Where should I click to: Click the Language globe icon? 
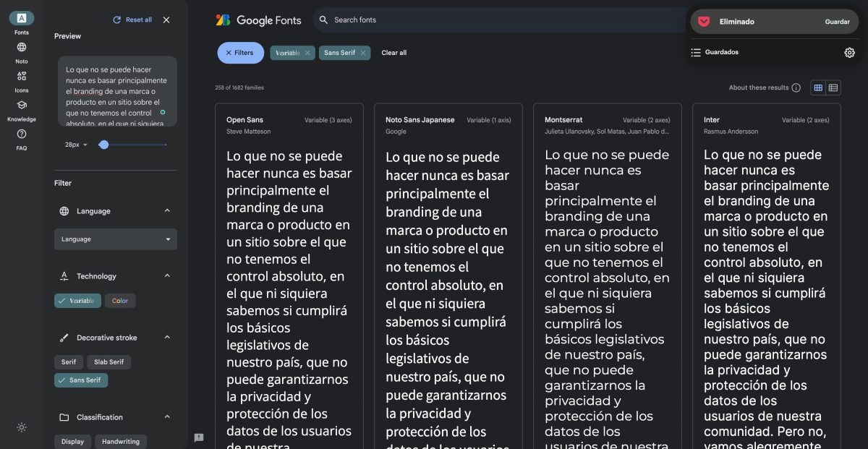coord(64,211)
